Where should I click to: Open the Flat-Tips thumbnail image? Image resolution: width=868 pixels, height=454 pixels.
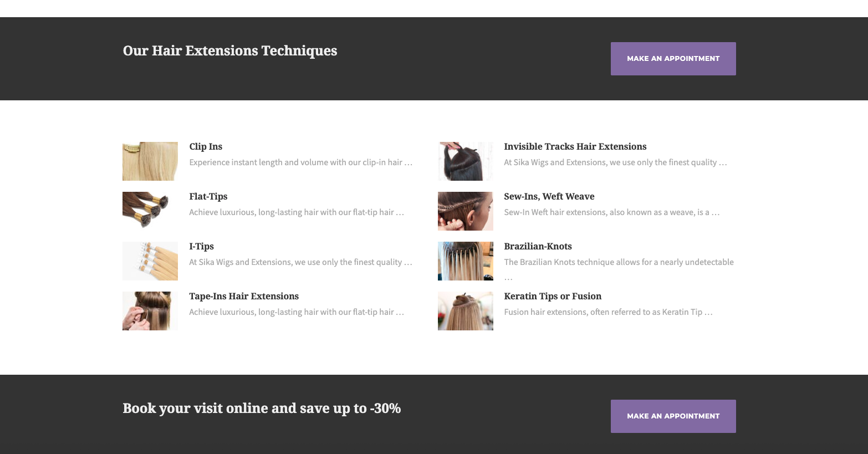[x=150, y=211]
